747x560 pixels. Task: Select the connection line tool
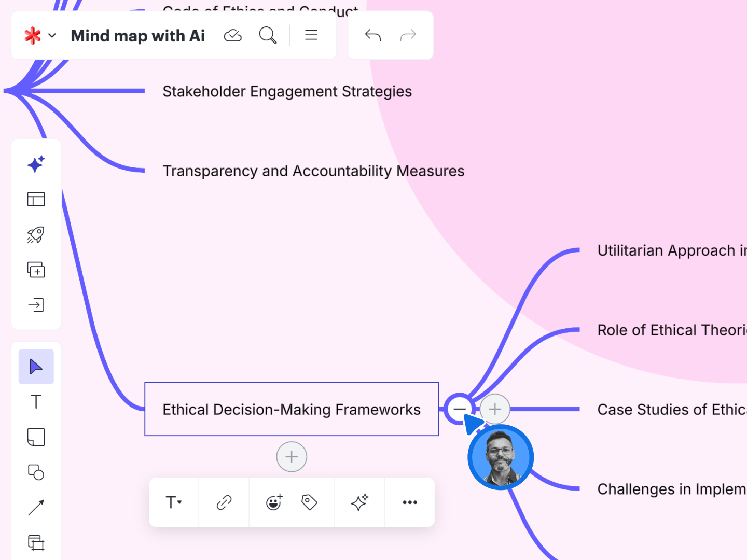pos(36,508)
